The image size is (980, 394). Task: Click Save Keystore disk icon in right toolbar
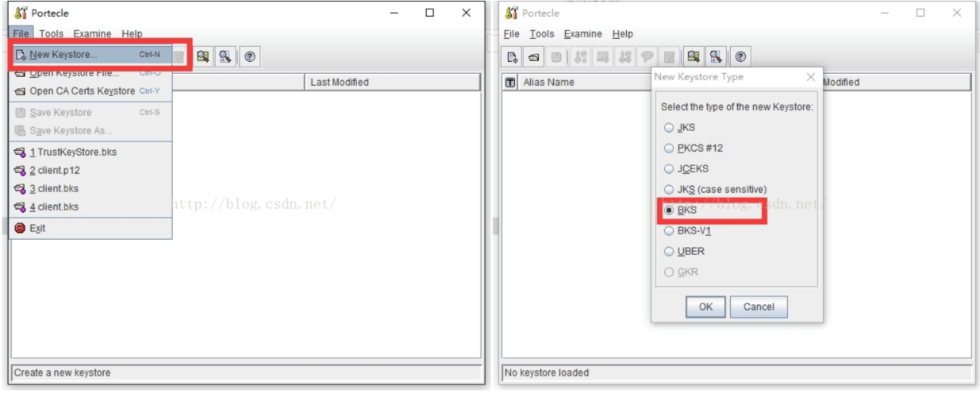pyautogui.click(x=555, y=56)
